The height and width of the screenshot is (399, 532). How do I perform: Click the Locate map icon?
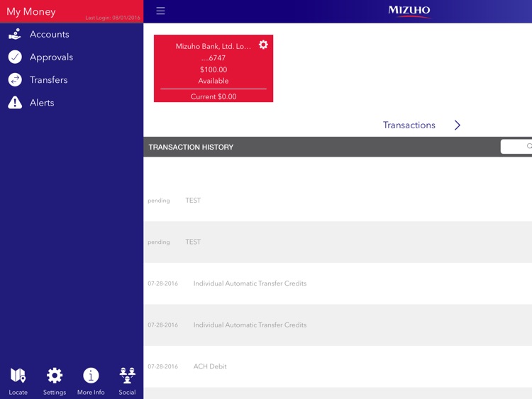click(x=18, y=376)
